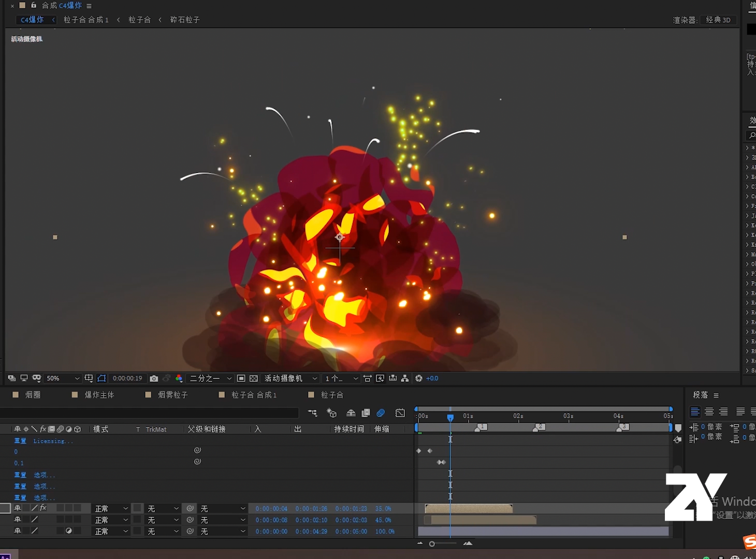This screenshot has width=756, height=559.
Task: Click timeline marker 2 on the ruler
Action: pos(540,427)
